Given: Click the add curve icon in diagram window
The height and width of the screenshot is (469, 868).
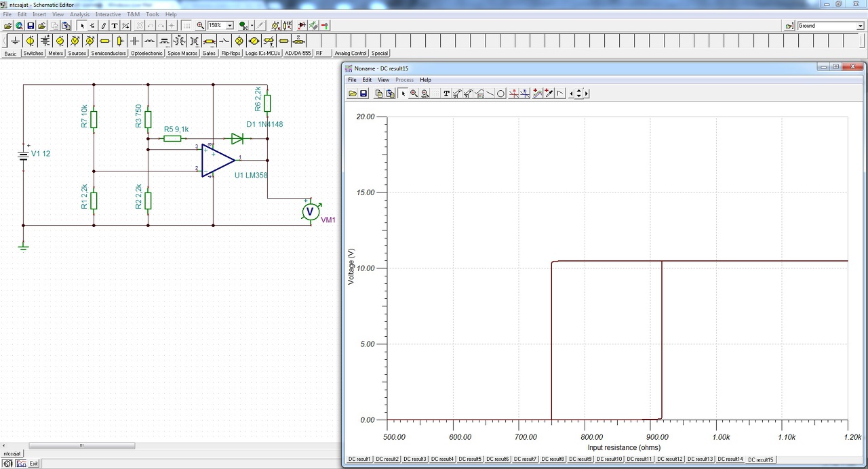Looking at the screenshot, I should 537,94.
